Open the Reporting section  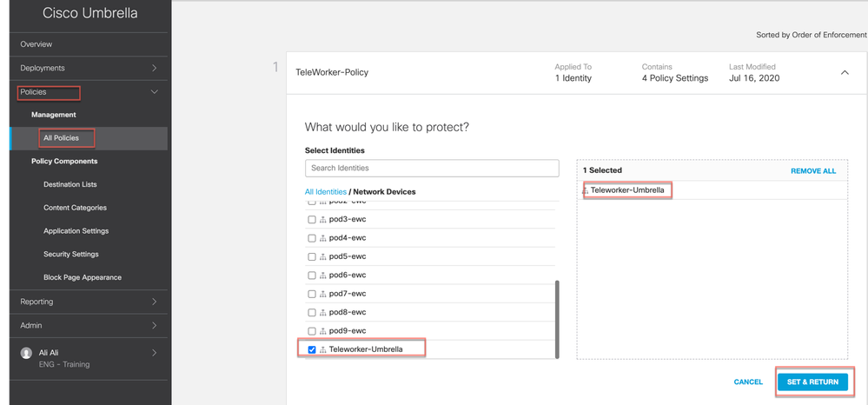[36, 302]
